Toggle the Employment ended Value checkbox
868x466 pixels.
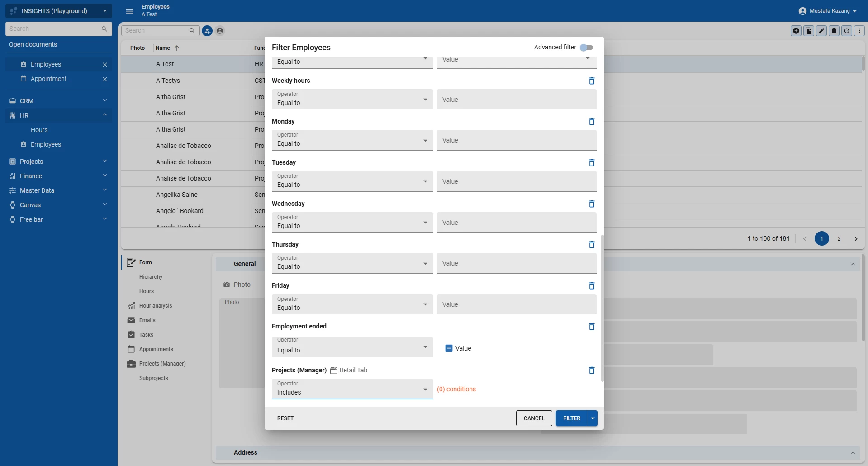pyautogui.click(x=449, y=348)
